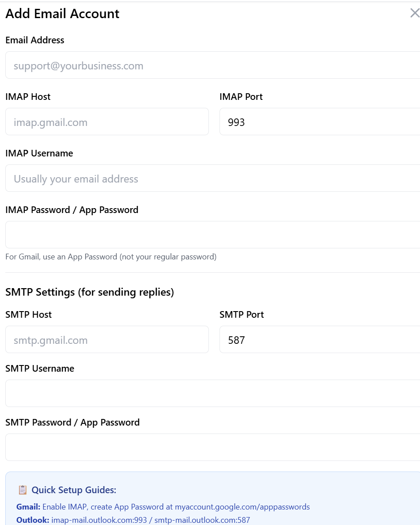Select the SMTP Port field showing 587

click(319, 340)
